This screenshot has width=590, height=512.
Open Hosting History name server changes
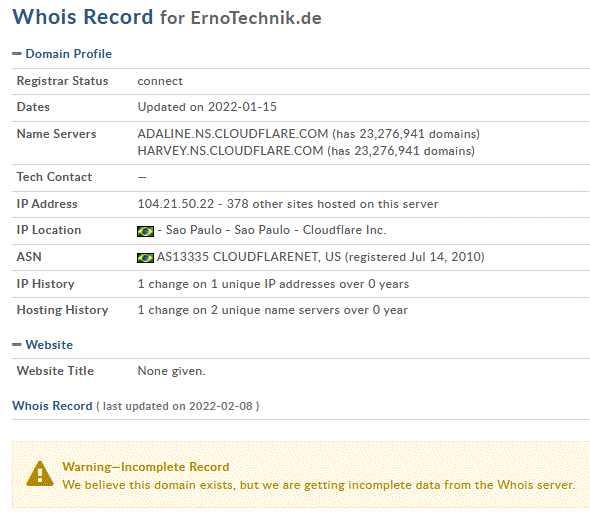(x=272, y=310)
